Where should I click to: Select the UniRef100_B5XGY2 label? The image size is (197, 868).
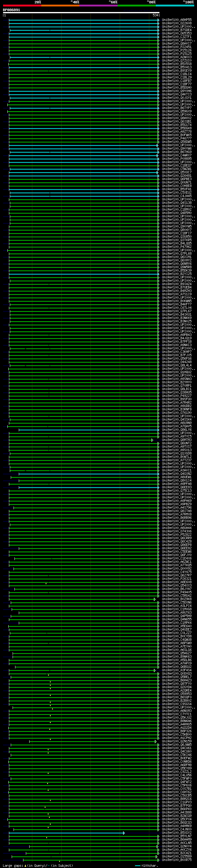[x=177, y=833]
